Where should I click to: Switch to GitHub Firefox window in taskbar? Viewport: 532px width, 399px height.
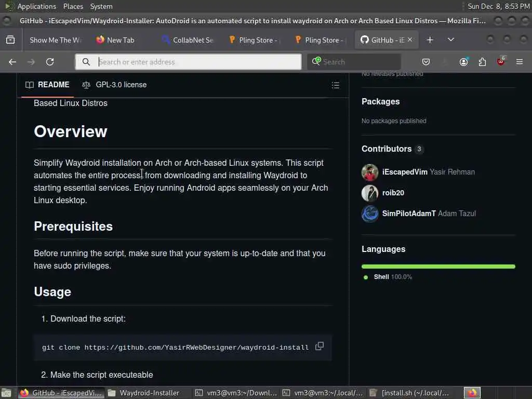(61, 393)
